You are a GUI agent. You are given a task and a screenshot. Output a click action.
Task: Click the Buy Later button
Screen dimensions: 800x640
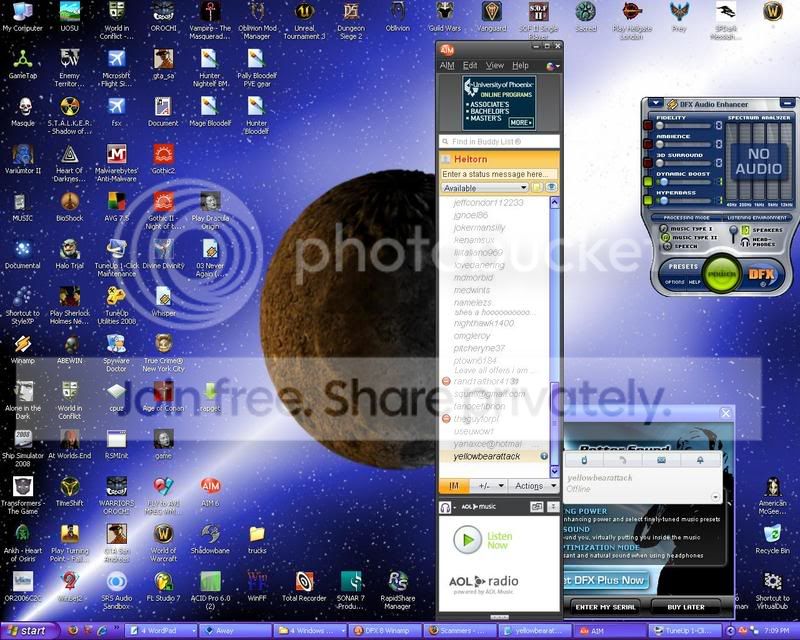tap(686, 607)
